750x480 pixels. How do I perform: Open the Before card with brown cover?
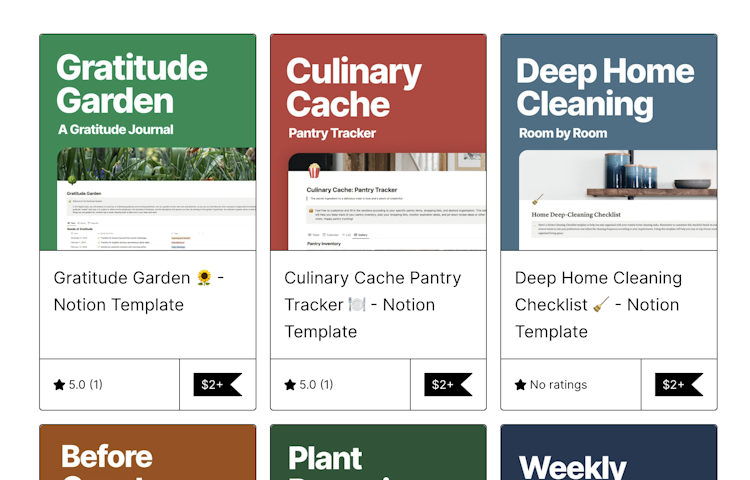148,452
